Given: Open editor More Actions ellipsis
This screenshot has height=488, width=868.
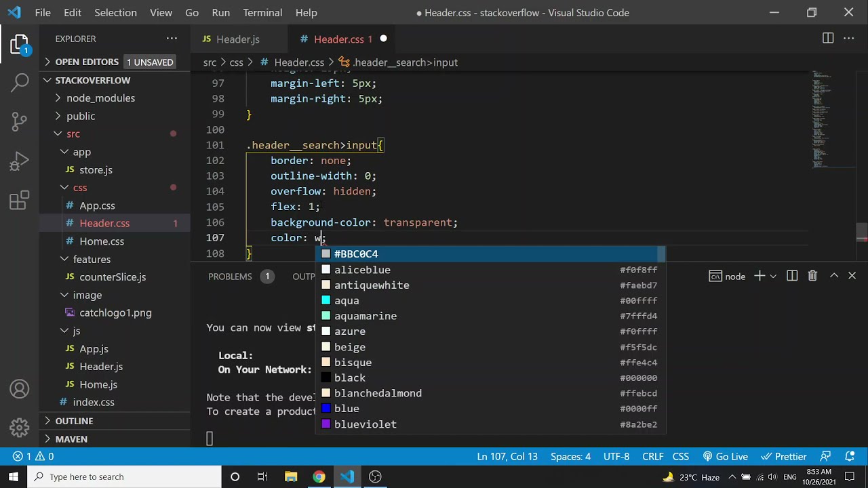Looking at the screenshot, I should pos(849,39).
